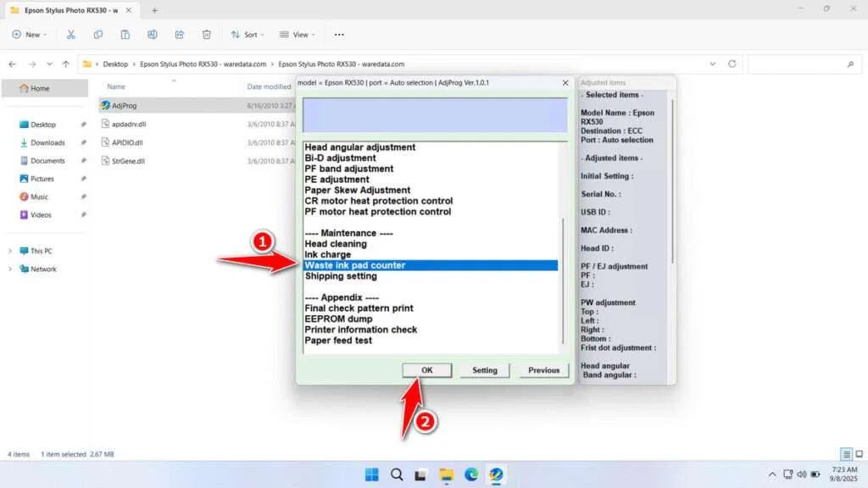Select the Cut icon in Explorer toolbar
This screenshot has width=868, height=488.
click(x=71, y=35)
